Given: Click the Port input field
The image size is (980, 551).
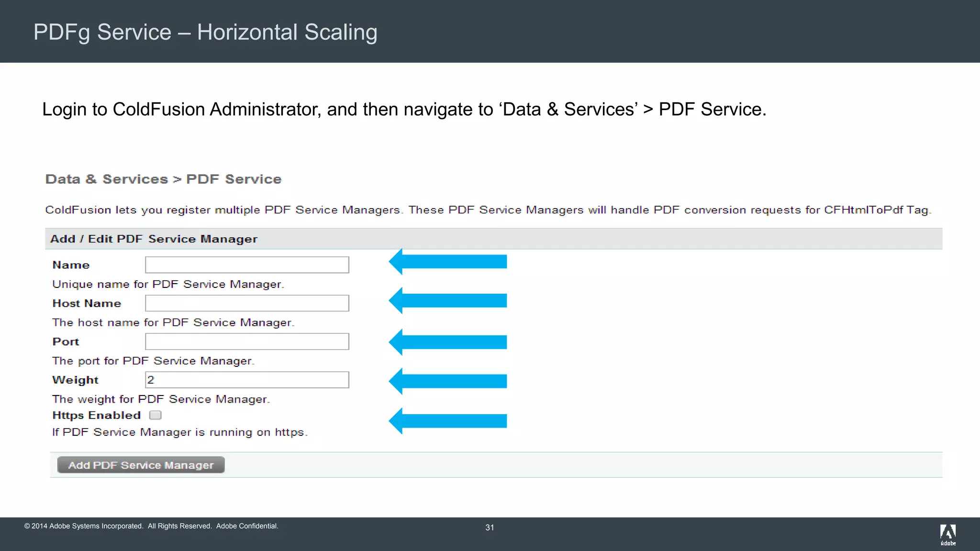Looking at the screenshot, I should [247, 342].
